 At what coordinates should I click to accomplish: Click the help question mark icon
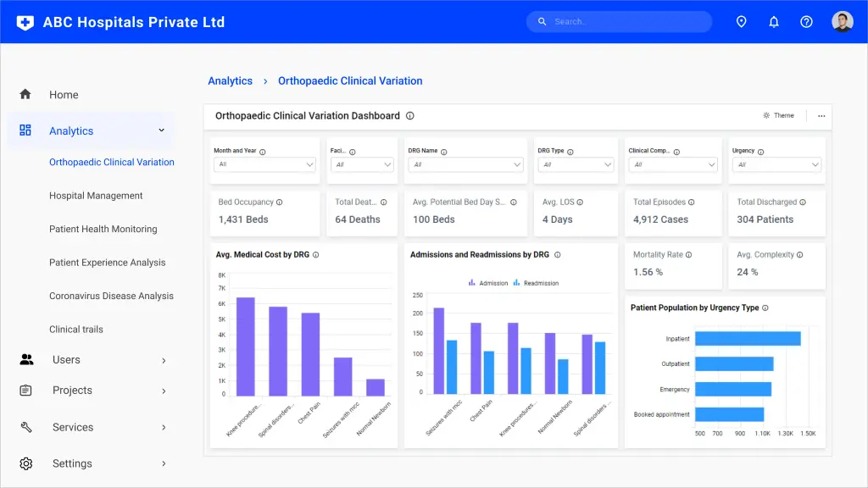point(806,21)
